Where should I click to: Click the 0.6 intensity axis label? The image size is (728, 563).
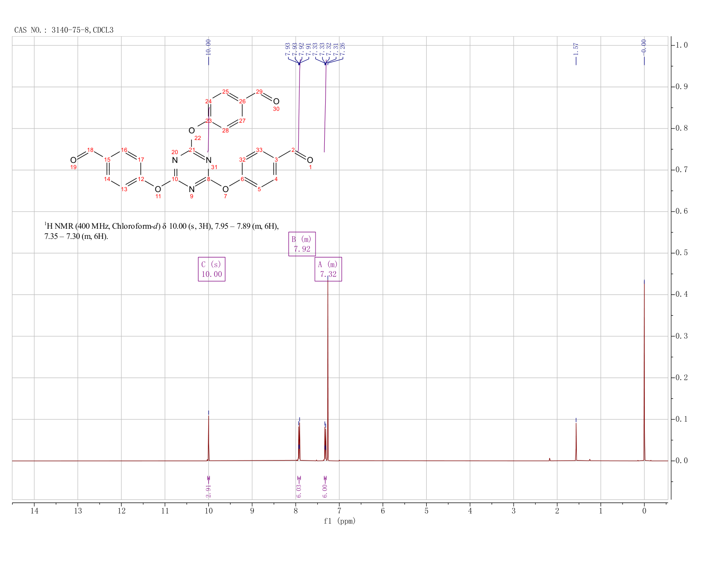tap(682, 212)
